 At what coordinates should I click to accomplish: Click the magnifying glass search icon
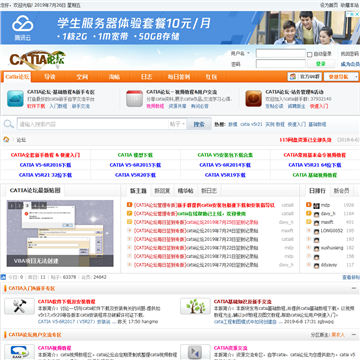click(8, 124)
